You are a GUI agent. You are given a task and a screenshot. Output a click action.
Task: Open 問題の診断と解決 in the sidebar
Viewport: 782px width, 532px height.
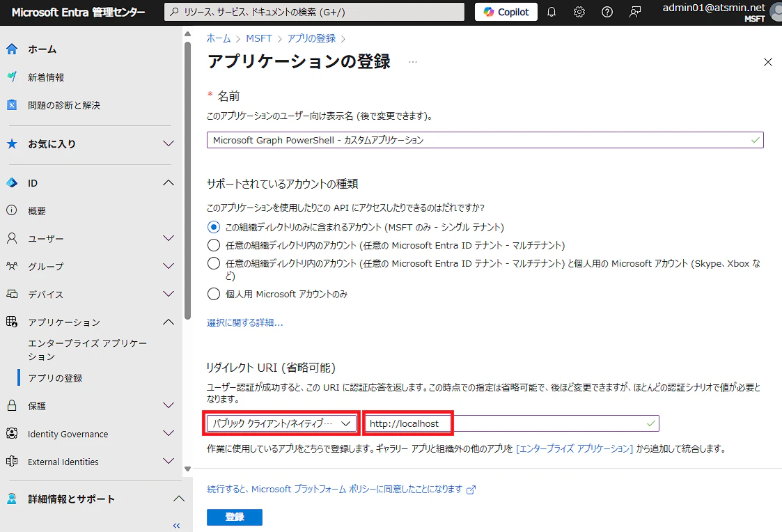64,105
